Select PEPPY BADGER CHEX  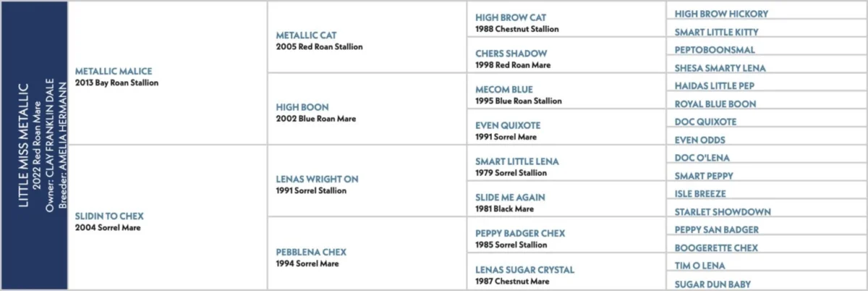(520, 233)
